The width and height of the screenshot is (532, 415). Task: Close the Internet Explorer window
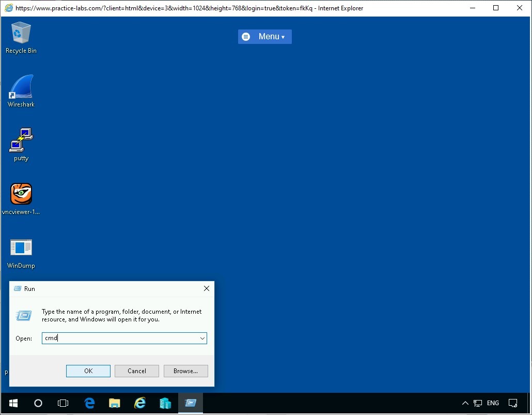coord(520,8)
